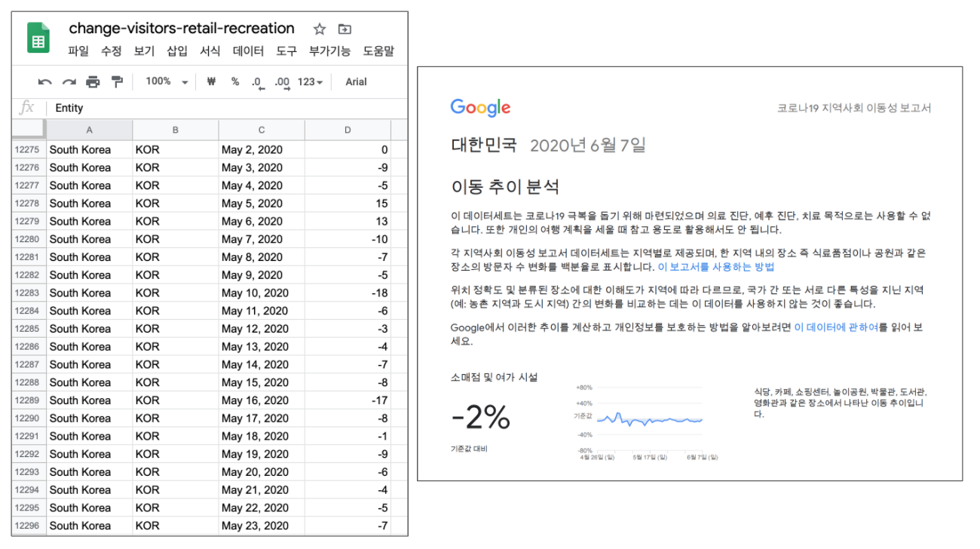
Task: Open link 이 보고서를 사용하는 방법
Action: (x=716, y=267)
